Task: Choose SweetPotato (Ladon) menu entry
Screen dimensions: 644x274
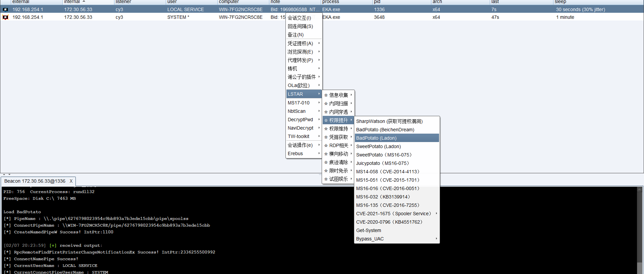Action: point(378,146)
